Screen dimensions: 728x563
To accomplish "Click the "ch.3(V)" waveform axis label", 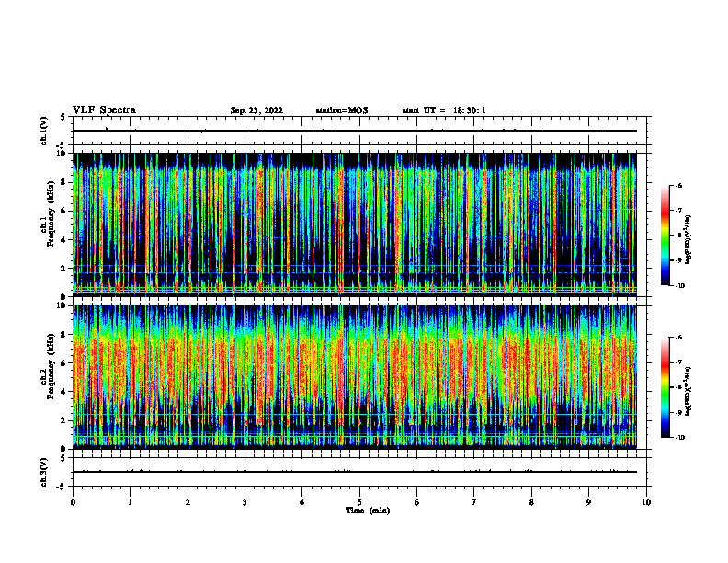I will pos(44,472).
